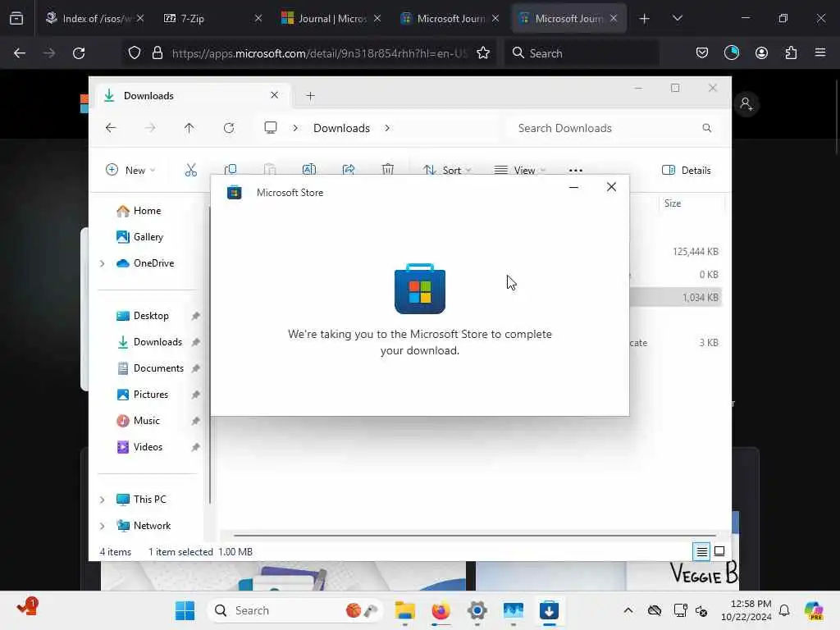Minimize the Microsoft Store dialog
Image resolution: width=840 pixels, height=630 pixels.
(x=573, y=187)
